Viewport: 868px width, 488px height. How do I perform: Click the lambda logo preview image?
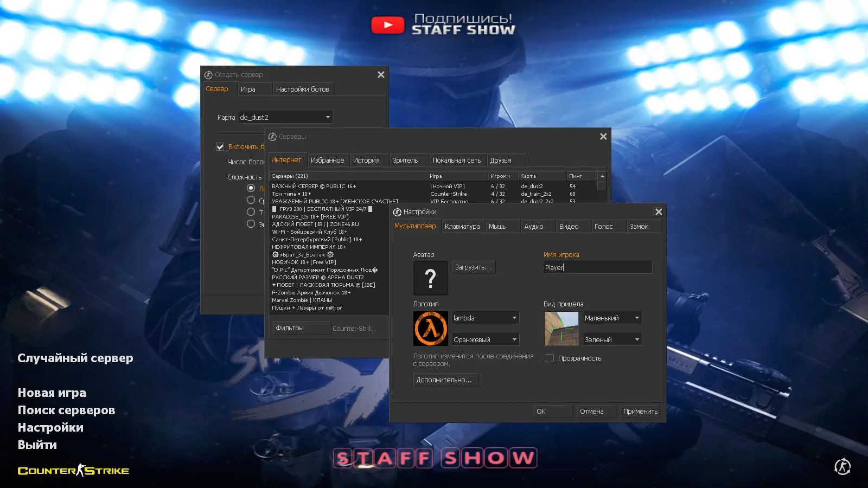pyautogui.click(x=430, y=328)
